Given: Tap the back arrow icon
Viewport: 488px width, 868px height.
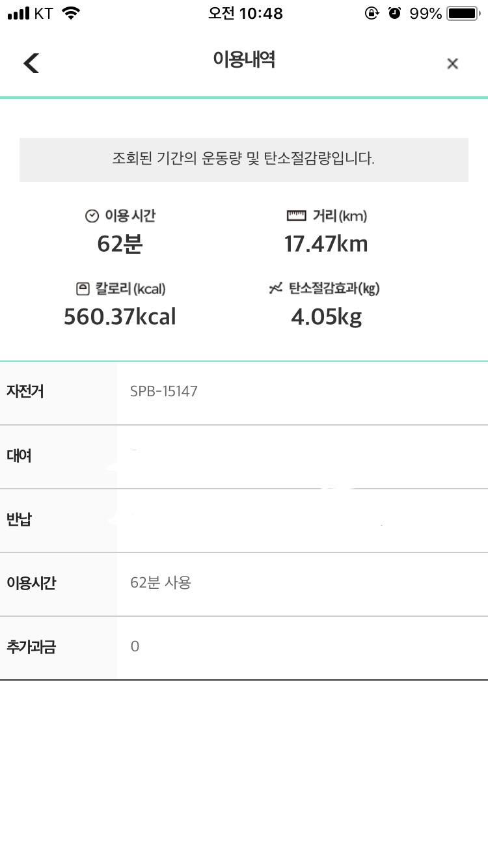Looking at the screenshot, I should click(x=31, y=63).
